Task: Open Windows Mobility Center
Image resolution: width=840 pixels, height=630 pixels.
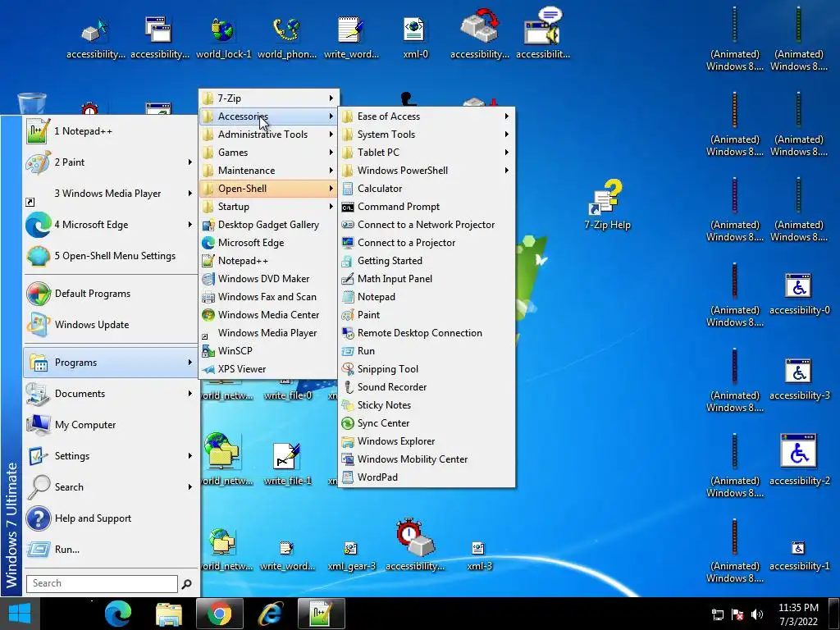Action: click(427, 459)
